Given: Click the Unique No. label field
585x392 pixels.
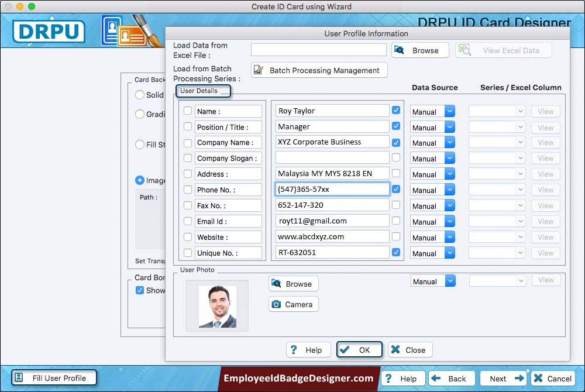Looking at the screenshot, I should 228,253.
